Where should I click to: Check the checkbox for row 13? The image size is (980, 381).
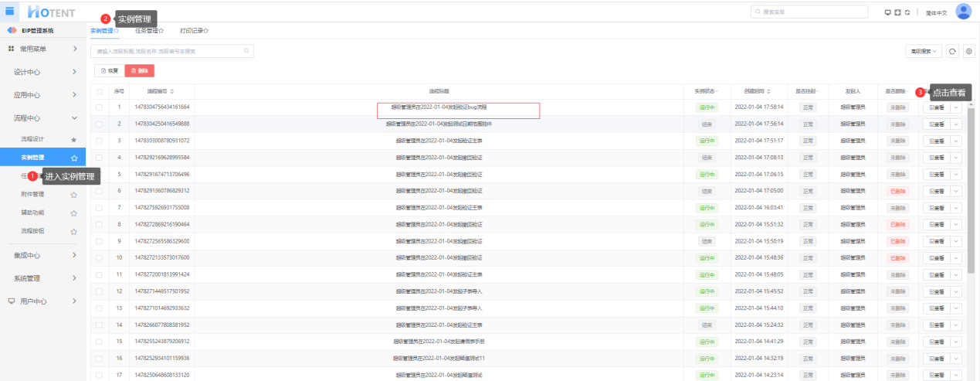coord(99,308)
